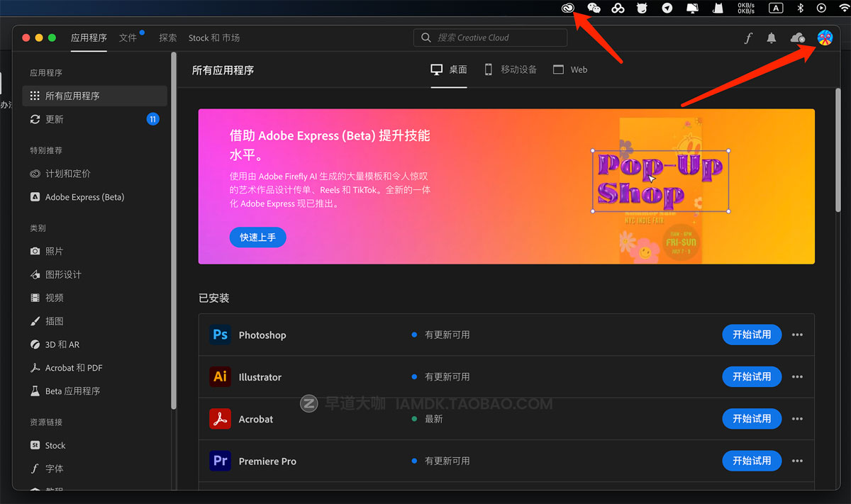Open the account profile avatar
The height and width of the screenshot is (504, 851).
[x=825, y=38]
